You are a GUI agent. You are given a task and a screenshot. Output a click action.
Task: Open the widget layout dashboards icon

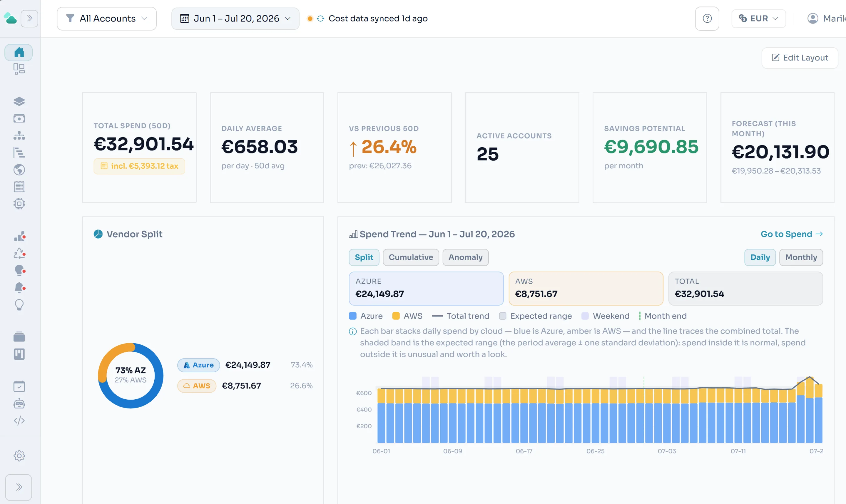pos(19,69)
